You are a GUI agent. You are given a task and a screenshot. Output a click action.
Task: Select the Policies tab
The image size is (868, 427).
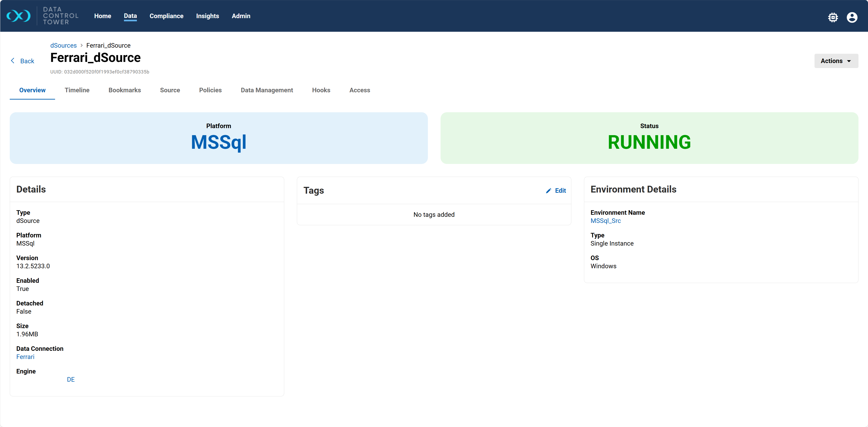(210, 90)
